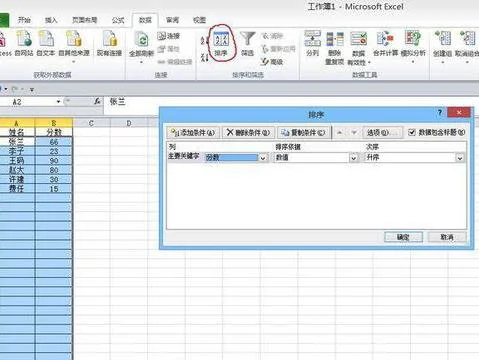Screen dimensions: 479x360
Task: Open the 数据有效性 dropdown arrow
Action: coord(370,63)
